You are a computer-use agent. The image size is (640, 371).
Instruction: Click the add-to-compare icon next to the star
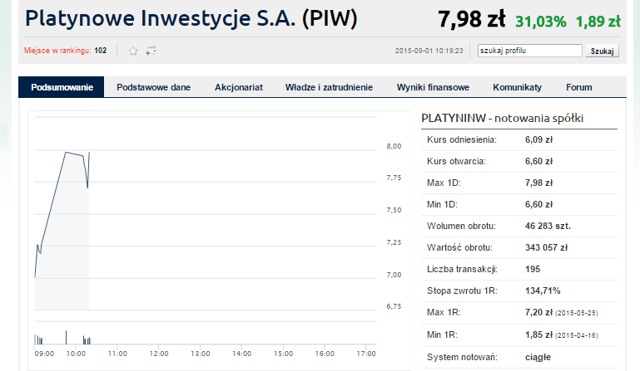click(x=151, y=51)
